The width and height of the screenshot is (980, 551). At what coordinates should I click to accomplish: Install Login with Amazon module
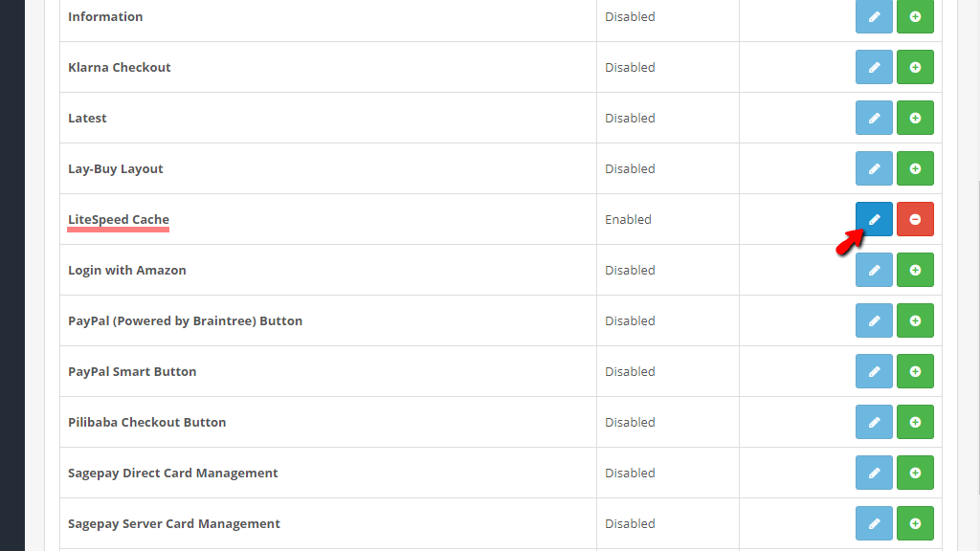coord(915,270)
